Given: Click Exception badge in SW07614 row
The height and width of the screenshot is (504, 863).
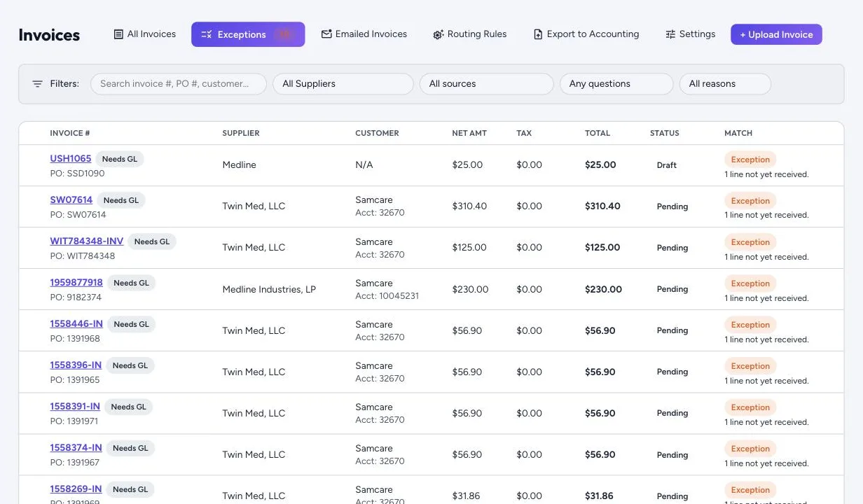Looking at the screenshot, I should tap(750, 201).
